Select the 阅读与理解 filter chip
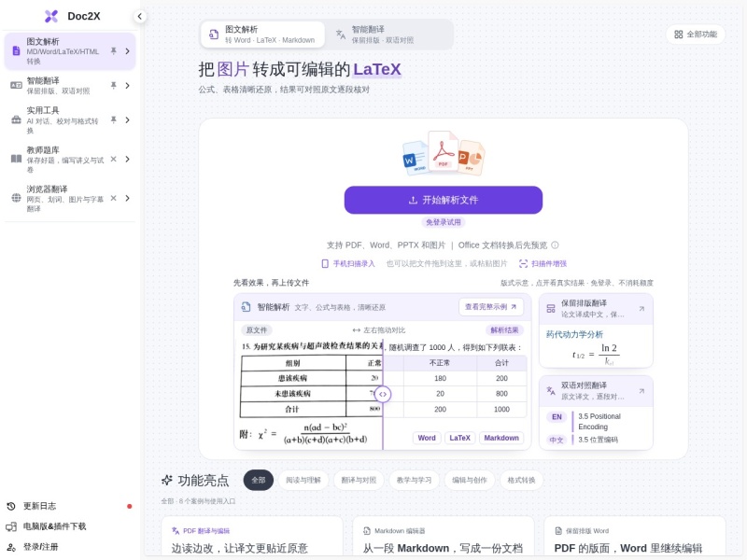Image resolution: width=747 pixels, height=560 pixels. coord(303,480)
